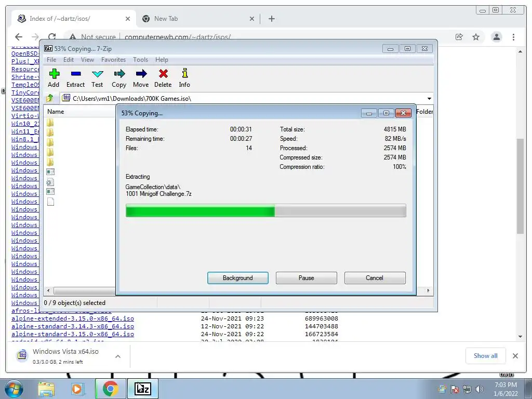Open the File menu in 7-Zip
This screenshot has width=532, height=399.
(x=51, y=60)
